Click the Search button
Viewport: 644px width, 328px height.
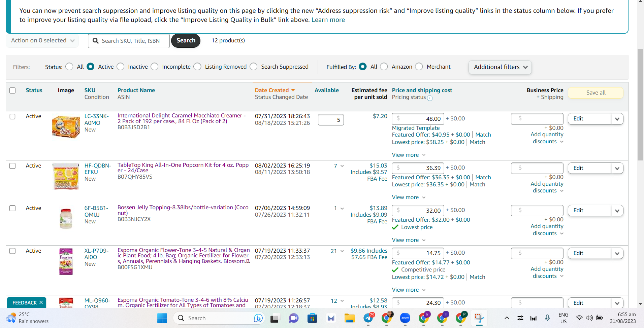(186, 40)
